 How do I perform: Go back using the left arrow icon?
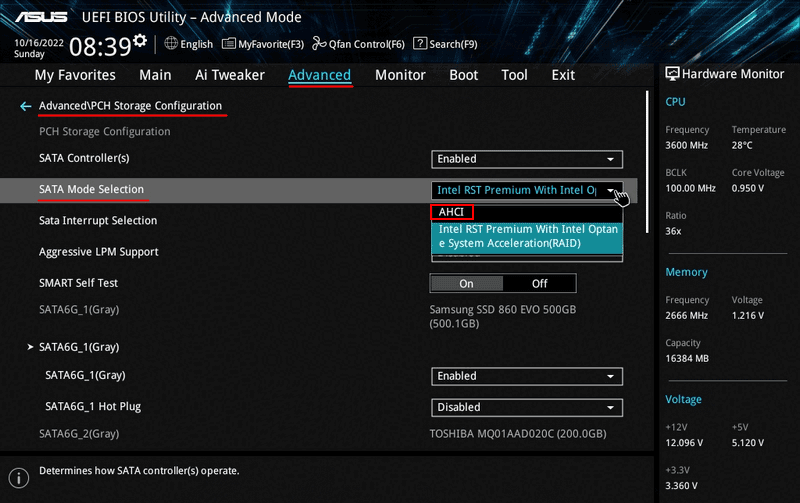point(26,106)
